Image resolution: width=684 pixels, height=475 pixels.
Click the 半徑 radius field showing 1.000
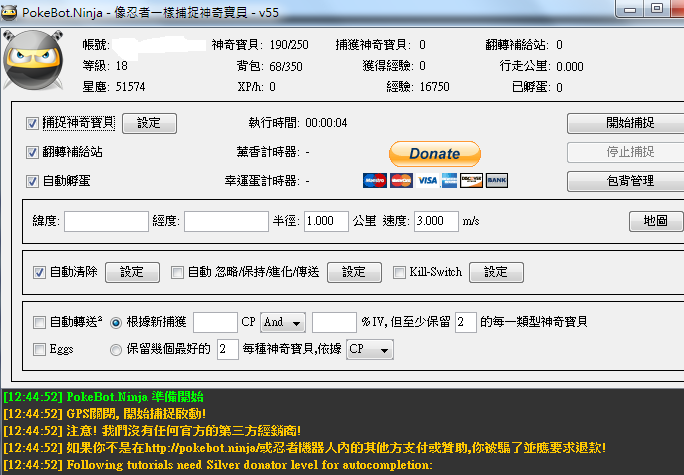pos(326,221)
